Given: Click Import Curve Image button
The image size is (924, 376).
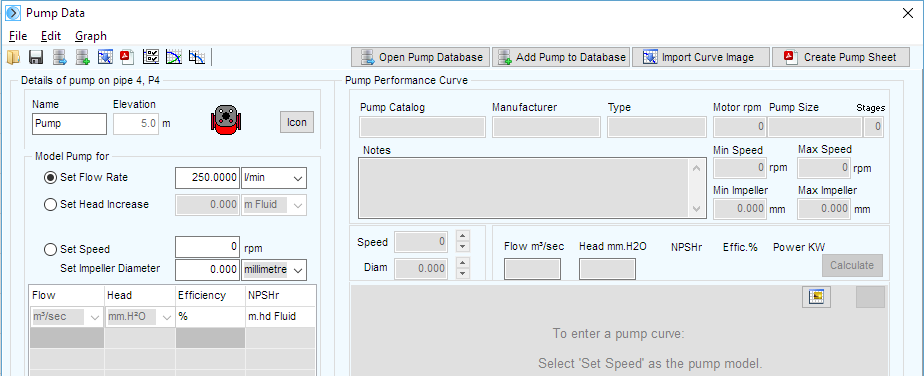Looking at the screenshot, I should (701, 57).
